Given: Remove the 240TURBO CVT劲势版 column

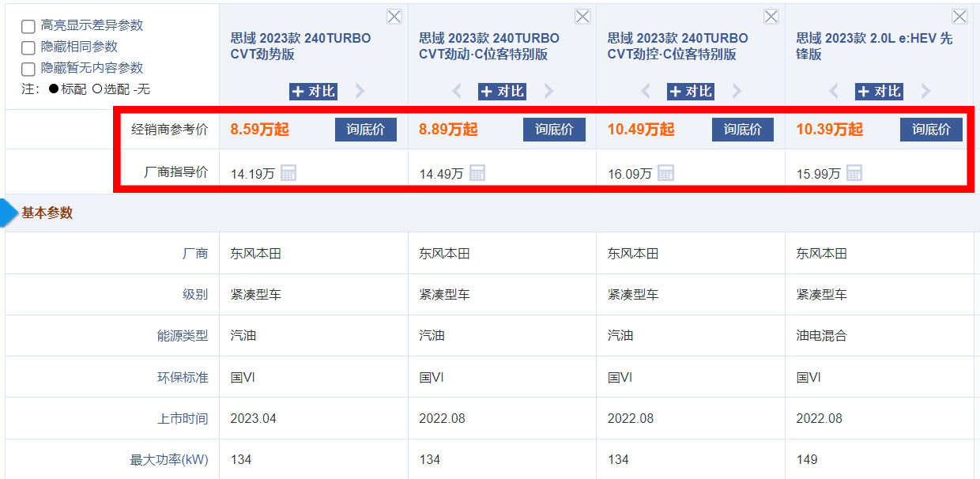Looking at the screenshot, I should coord(394,17).
